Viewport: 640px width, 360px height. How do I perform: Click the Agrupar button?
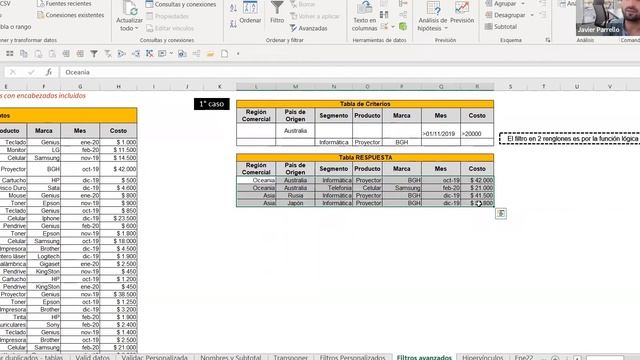tap(501, 4)
